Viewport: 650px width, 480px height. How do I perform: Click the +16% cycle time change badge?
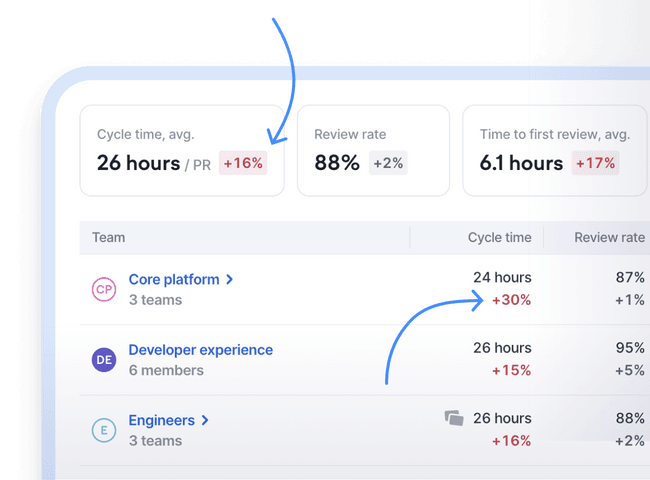tap(243, 163)
